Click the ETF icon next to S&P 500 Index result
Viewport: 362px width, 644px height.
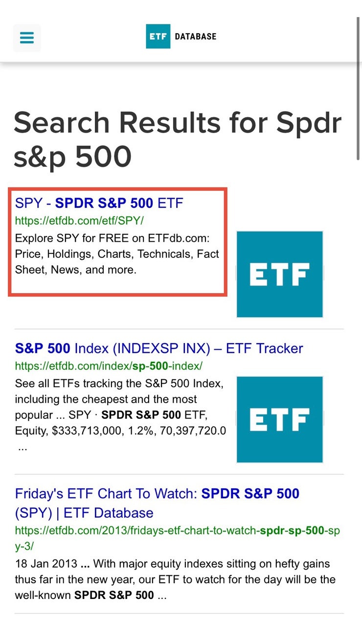click(x=279, y=419)
